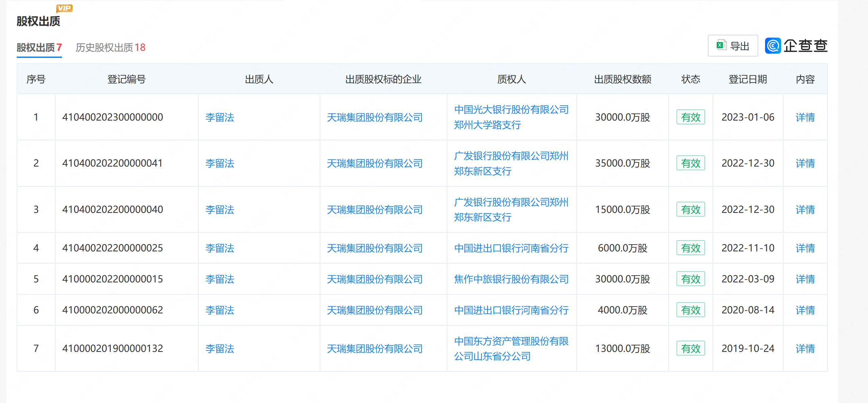Image resolution: width=868 pixels, height=403 pixels.
Task: Open 广发银行 pledgee link in row 3
Action: coord(511,210)
